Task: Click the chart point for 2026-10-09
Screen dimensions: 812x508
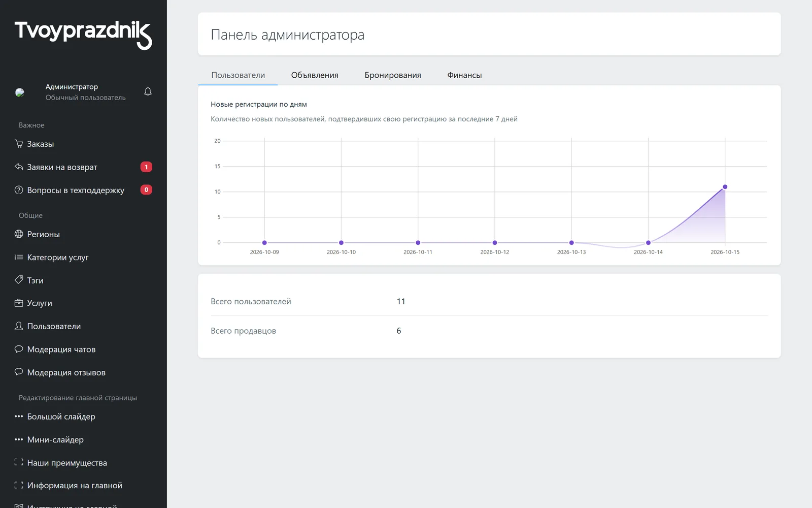Action: pyautogui.click(x=264, y=243)
